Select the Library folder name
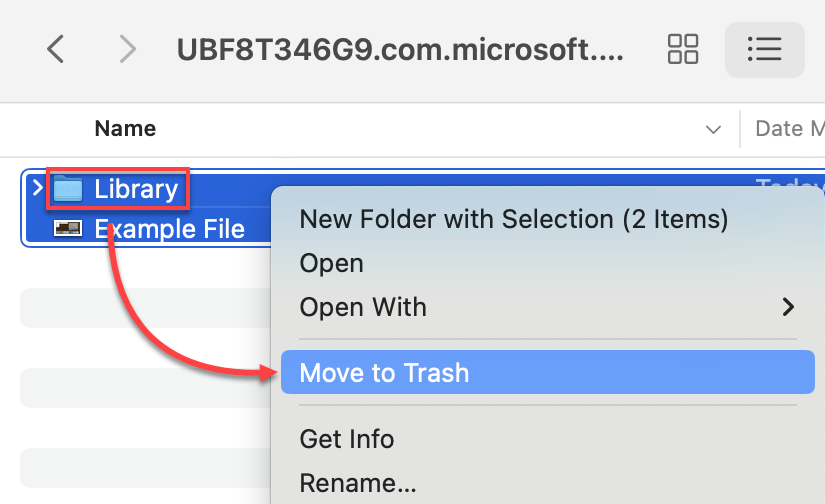Image resolution: width=825 pixels, height=504 pixels. pyautogui.click(x=136, y=188)
